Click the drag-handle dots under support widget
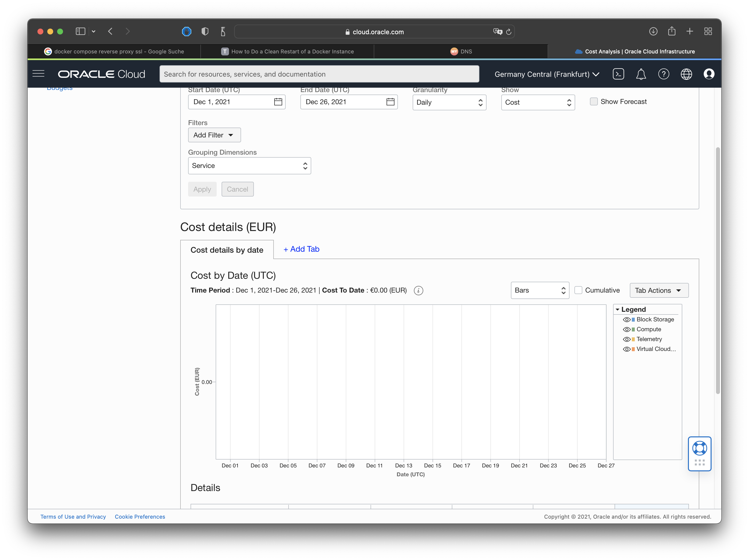 [x=699, y=462]
